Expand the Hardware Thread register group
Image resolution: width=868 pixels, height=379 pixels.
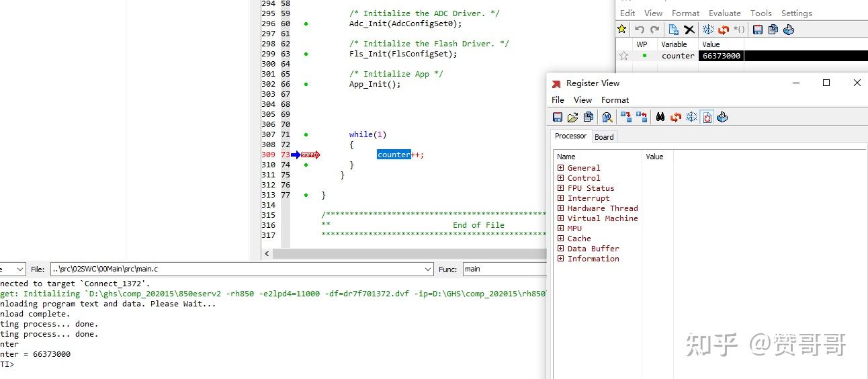tap(560, 208)
